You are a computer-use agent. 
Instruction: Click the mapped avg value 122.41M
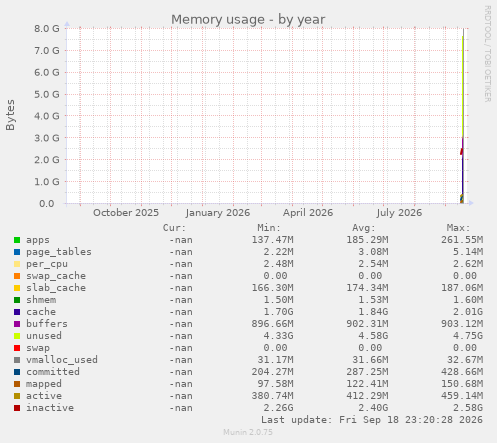(x=367, y=384)
